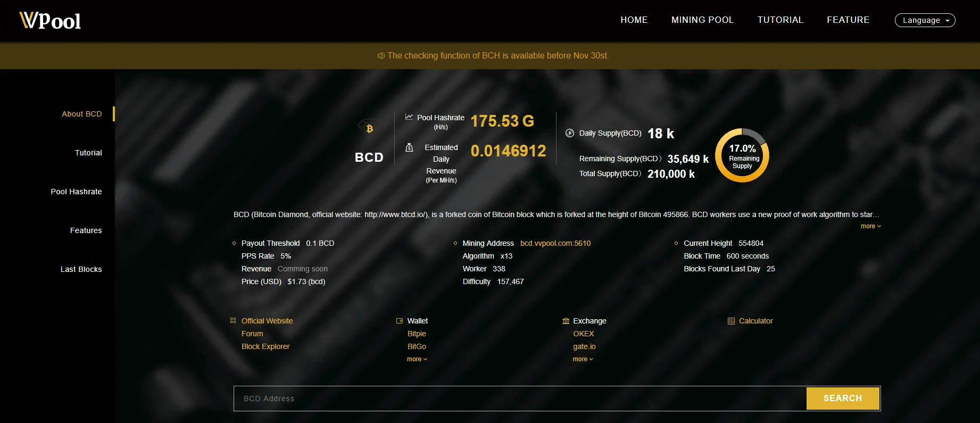980x423 pixels.
Task: Open the FEATURE menu
Action: point(848,20)
